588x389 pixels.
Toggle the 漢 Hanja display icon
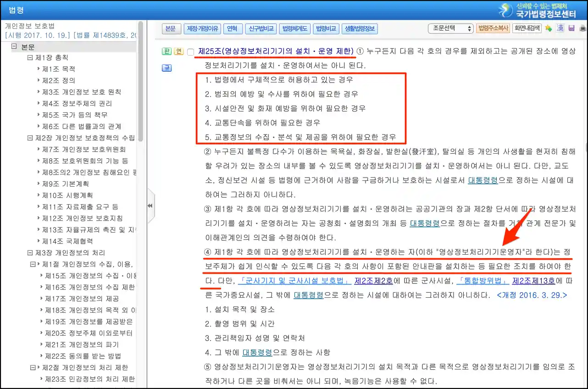pos(560,28)
